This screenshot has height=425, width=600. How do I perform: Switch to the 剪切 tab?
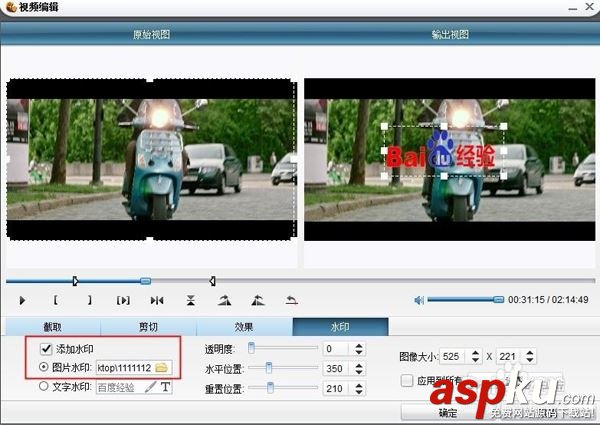tap(148, 327)
